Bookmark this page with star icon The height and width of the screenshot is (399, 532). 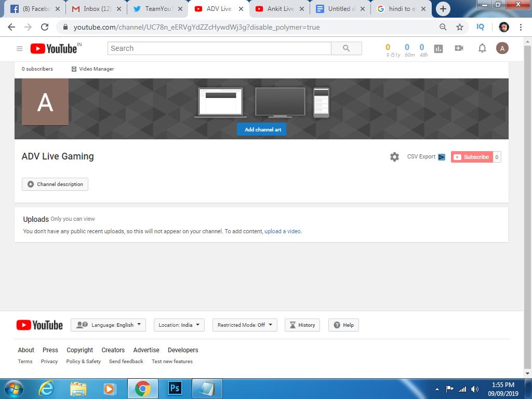[x=459, y=27]
